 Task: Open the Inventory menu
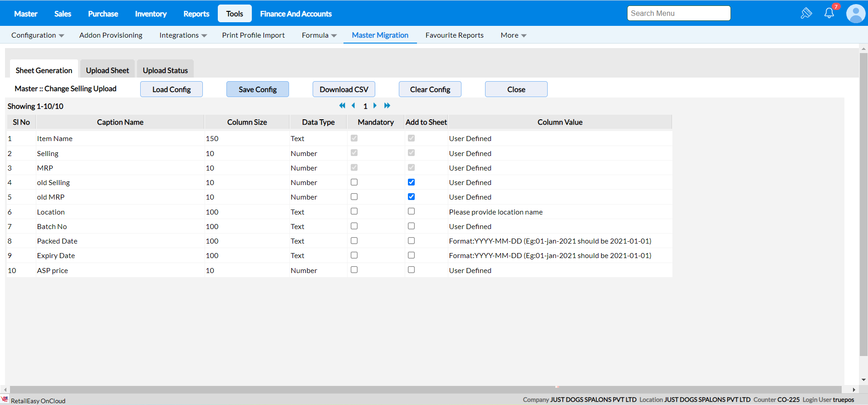pyautogui.click(x=151, y=14)
